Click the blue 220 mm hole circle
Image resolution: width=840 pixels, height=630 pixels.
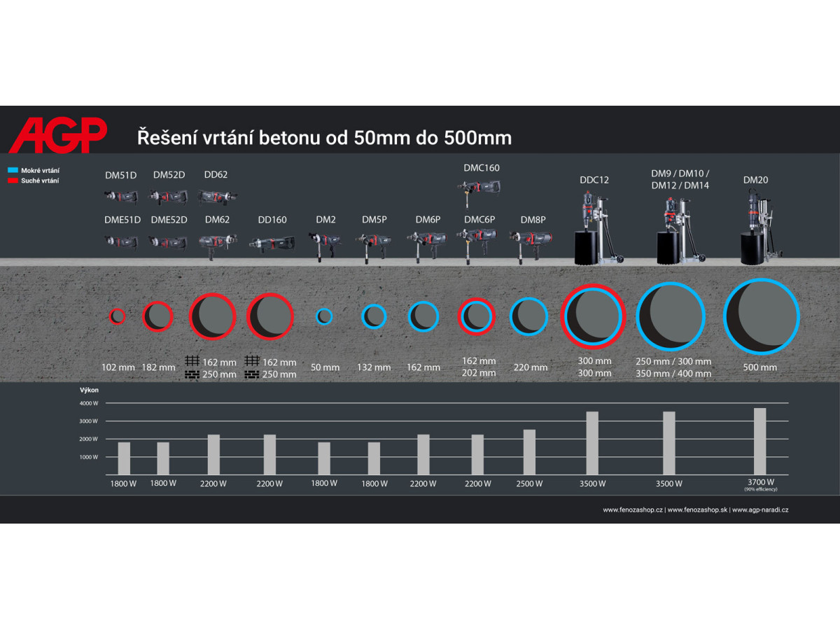click(x=528, y=316)
